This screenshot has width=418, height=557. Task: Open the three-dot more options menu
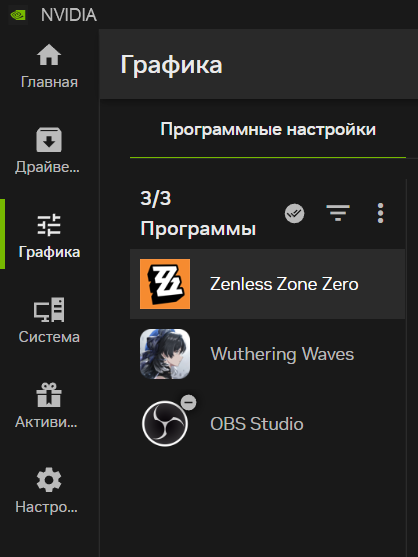(x=380, y=213)
